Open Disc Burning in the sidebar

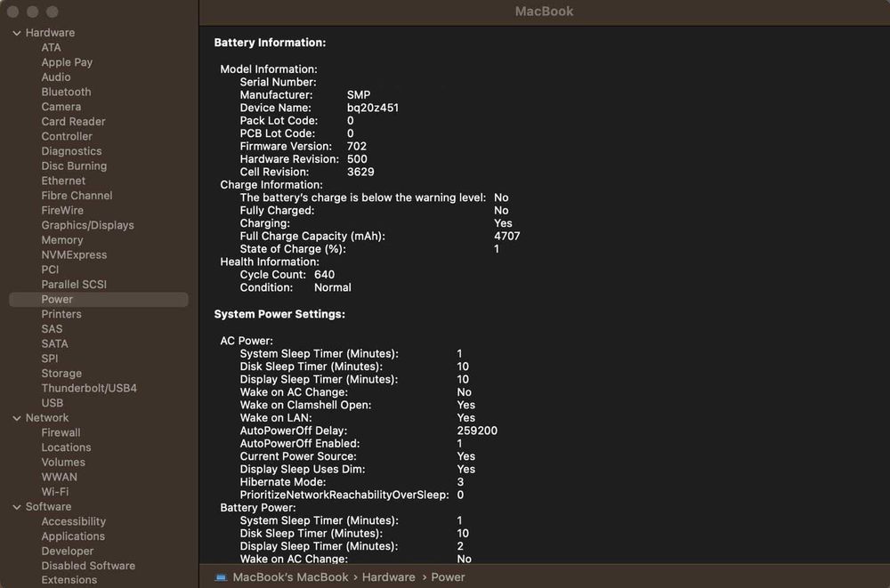point(75,165)
